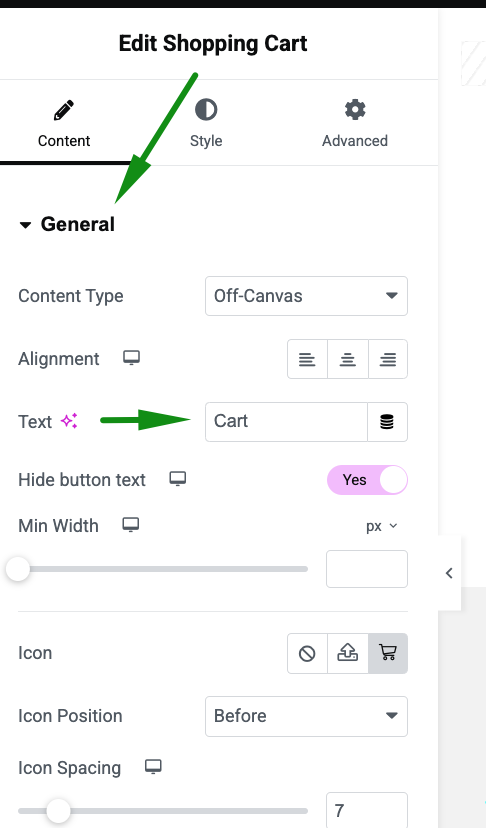Collapse the editor panel with arrow handle

449,573
